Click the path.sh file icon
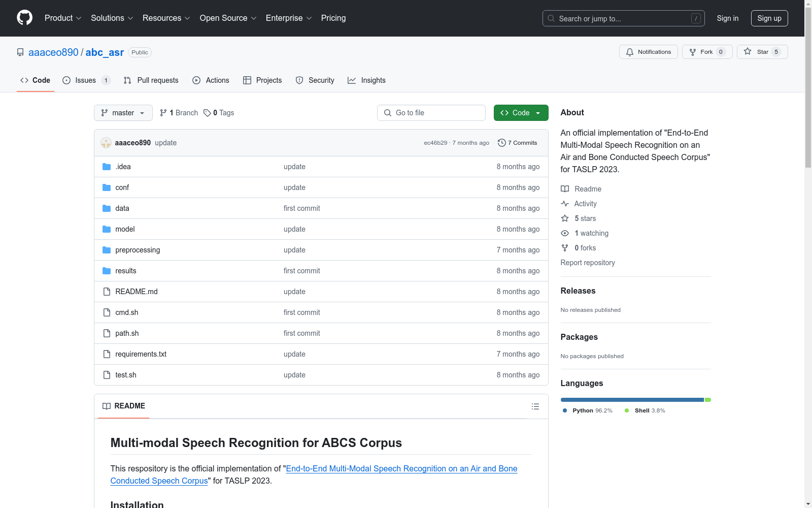812x508 pixels. tap(107, 333)
